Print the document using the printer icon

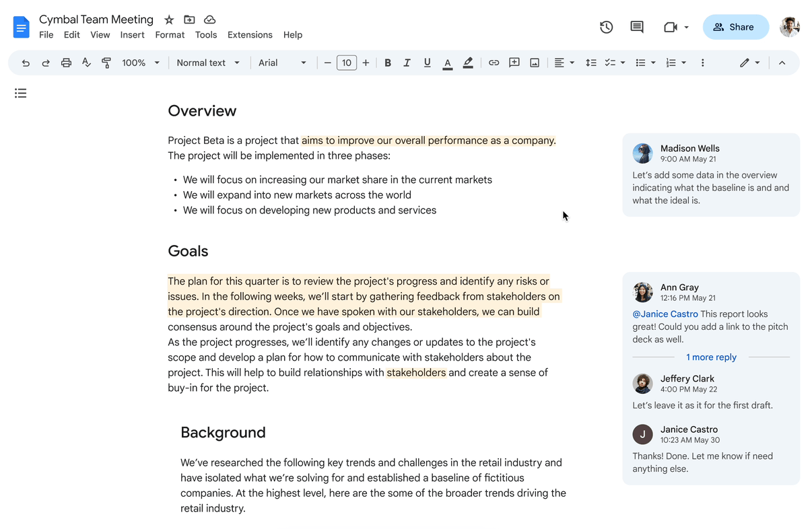coord(66,63)
